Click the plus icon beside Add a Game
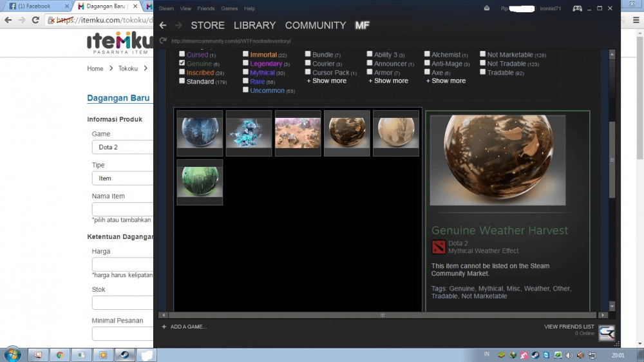644x362 pixels. [164, 327]
